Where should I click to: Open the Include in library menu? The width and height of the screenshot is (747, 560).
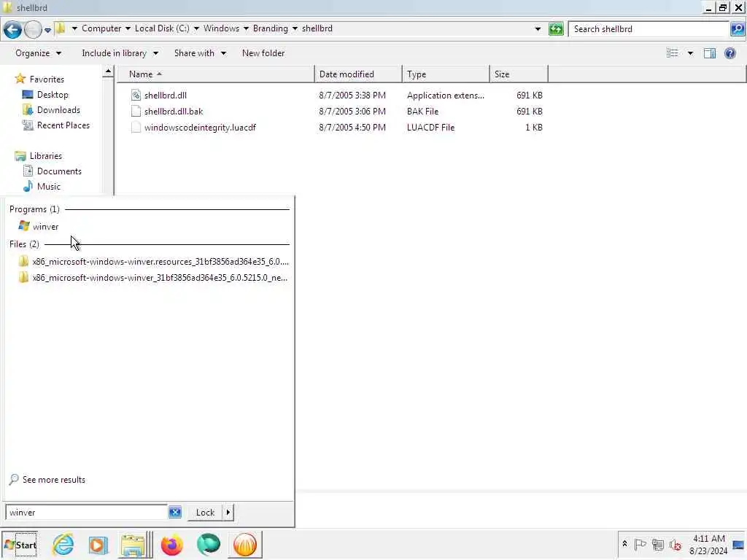120,53
